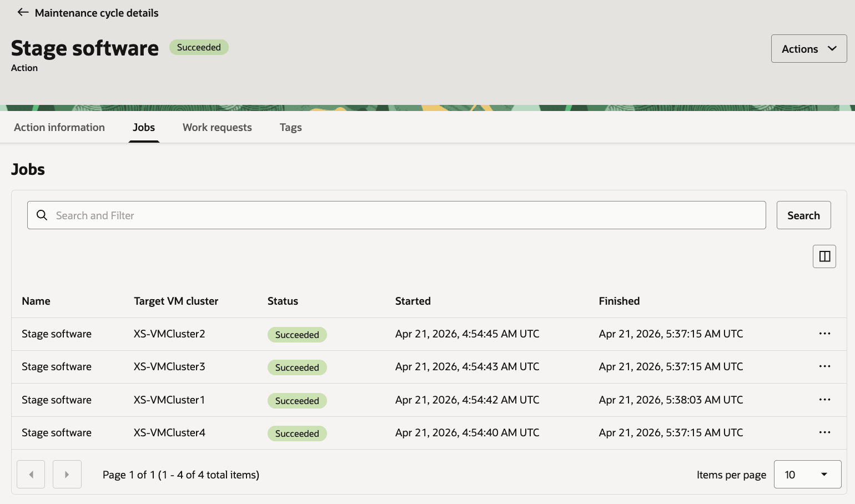Click the Stage software page title
The width and height of the screenshot is (855, 504).
(85, 48)
